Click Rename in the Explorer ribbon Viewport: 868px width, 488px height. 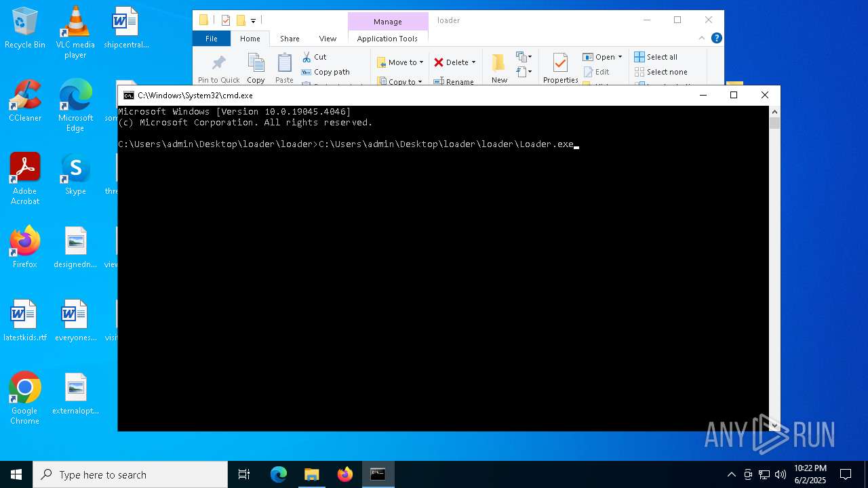point(454,81)
